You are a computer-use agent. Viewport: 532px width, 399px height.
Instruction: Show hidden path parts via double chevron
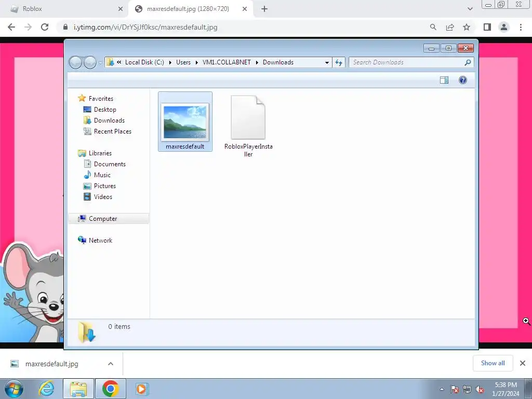pyautogui.click(x=119, y=62)
